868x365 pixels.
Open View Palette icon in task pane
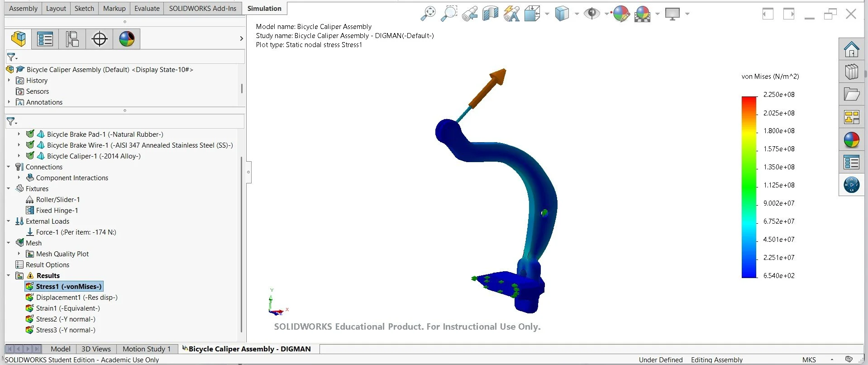tap(852, 117)
